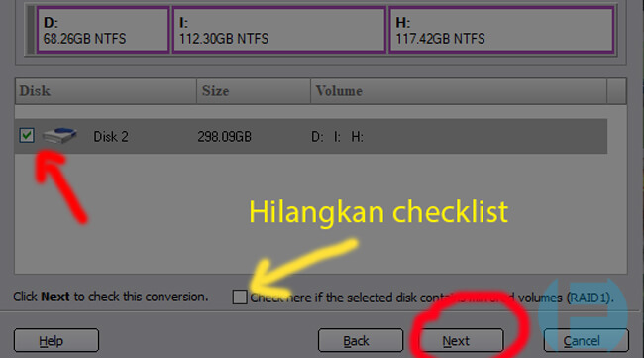Image resolution: width=644 pixels, height=358 pixels.
Task: Click the Disk 2 drive icon
Action: (x=59, y=135)
